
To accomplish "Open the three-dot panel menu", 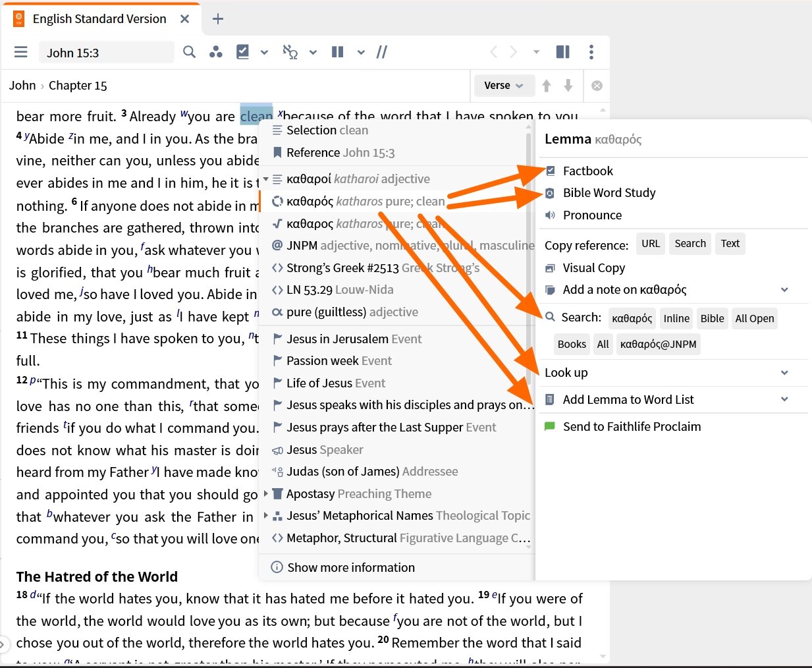I will tap(591, 52).
